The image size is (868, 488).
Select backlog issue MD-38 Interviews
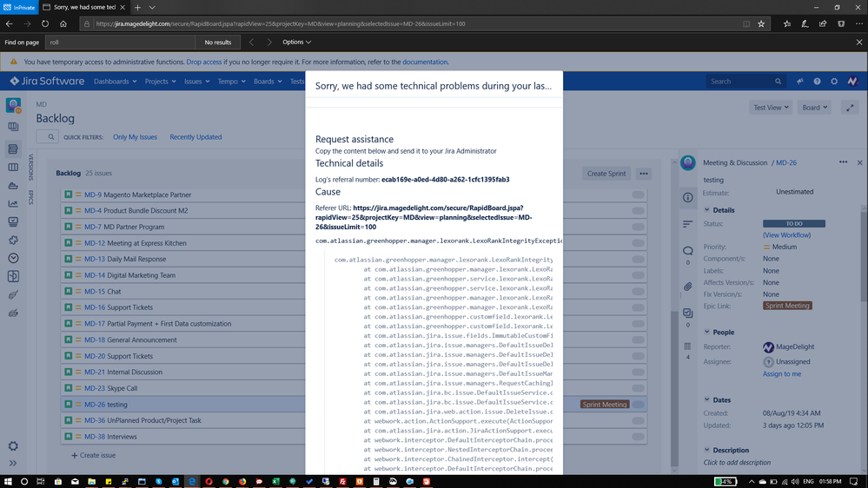(354, 437)
